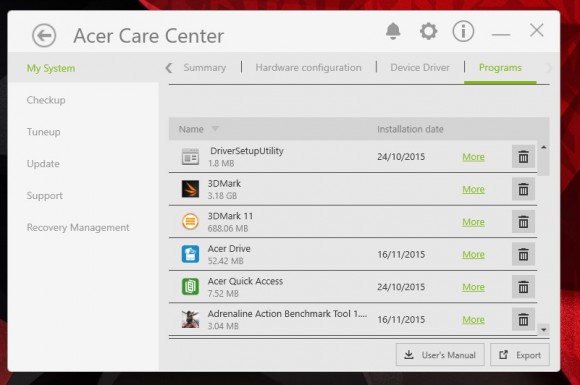Click the Adrenaline Action Benchmark icon
This screenshot has width=580, height=385.
click(x=190, y=319)
